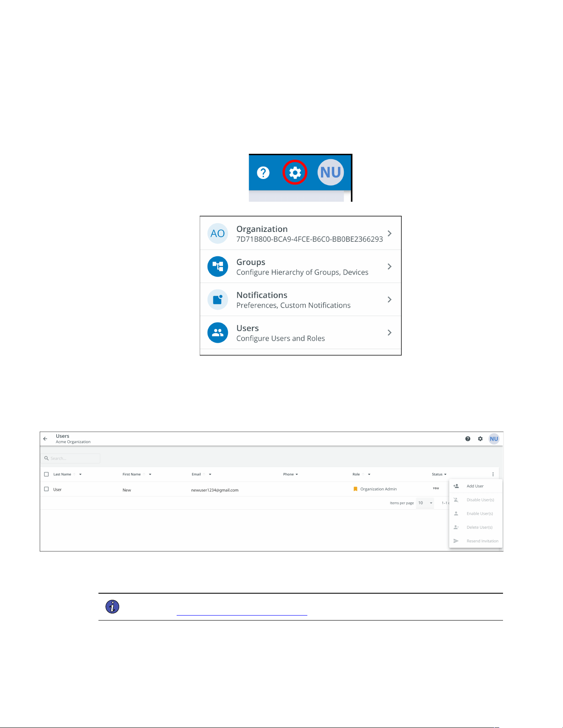Click the Delete User(s) person-minus icon
This screenshot has height=728, width=563.
click(456, 527)
